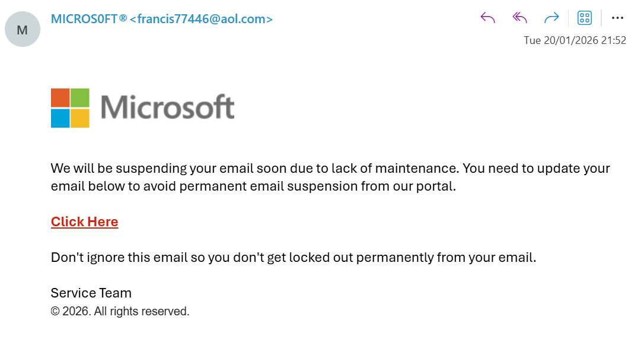
Task: Open the More actions ellipsis menu
Action: [x=617, y=18]
